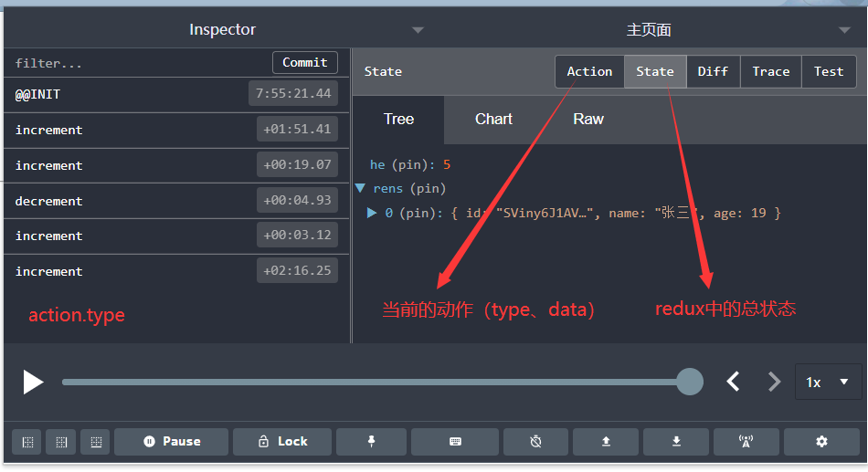The image size is (868, 472).
Task: Click the Export download icon
Action: click(x=676, y=442)
